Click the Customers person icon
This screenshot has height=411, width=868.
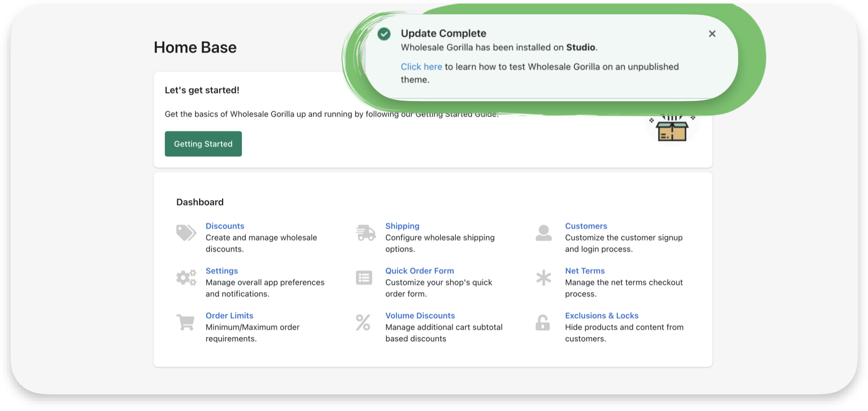click(544, 233)
